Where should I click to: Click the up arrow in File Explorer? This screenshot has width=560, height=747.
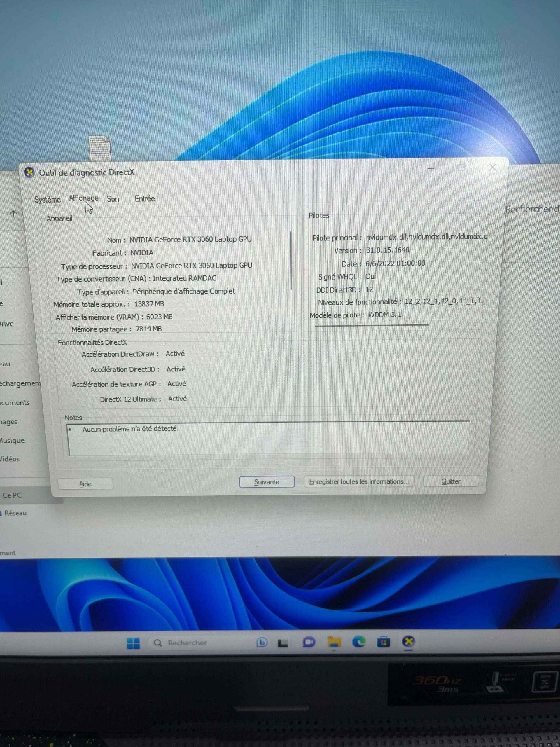tap(13, 214)
